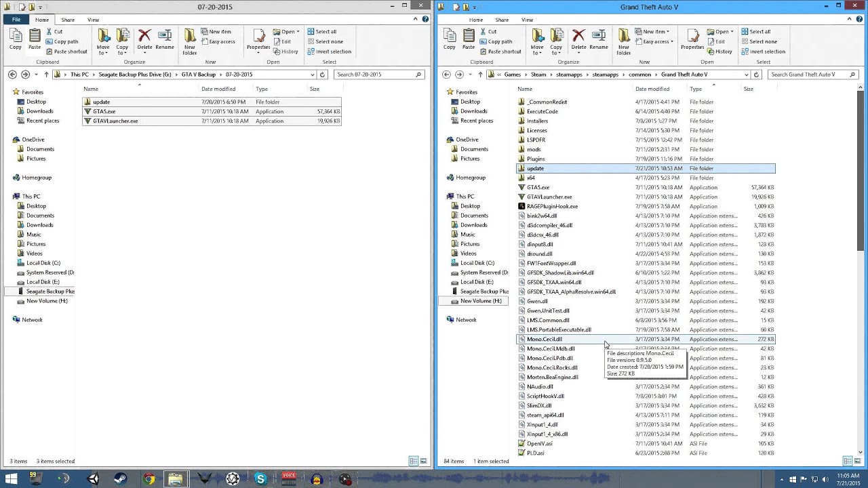Open Share tab in Grand Theft Auto V window

pyautogui.click(x=502, y=20)
